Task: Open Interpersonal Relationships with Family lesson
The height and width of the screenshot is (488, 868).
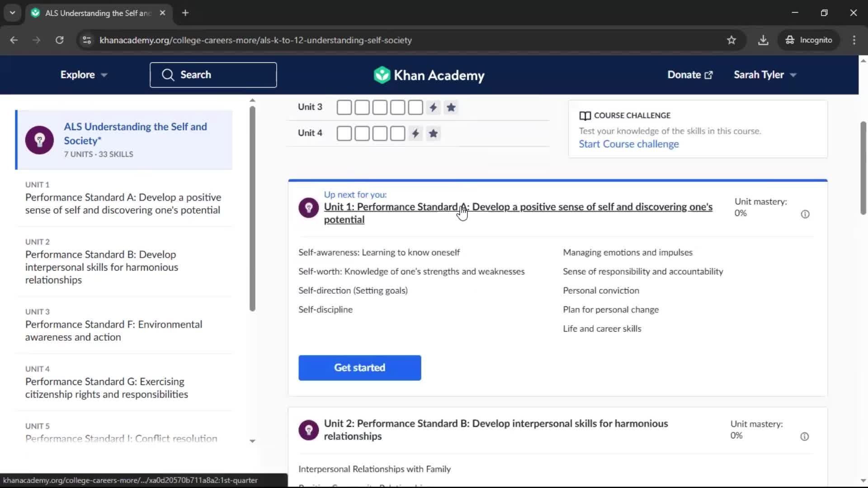Action: [x=374, y=469]
